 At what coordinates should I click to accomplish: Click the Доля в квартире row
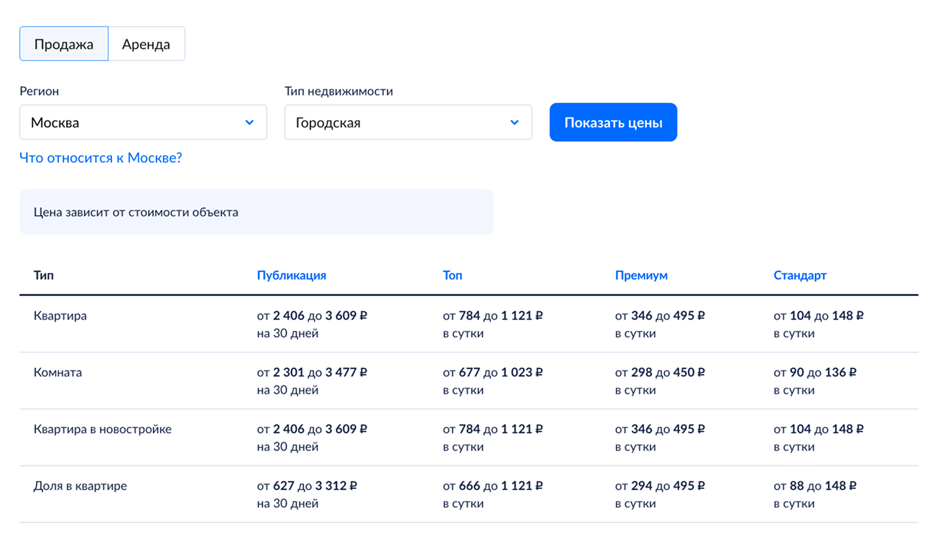click(80, 486)
